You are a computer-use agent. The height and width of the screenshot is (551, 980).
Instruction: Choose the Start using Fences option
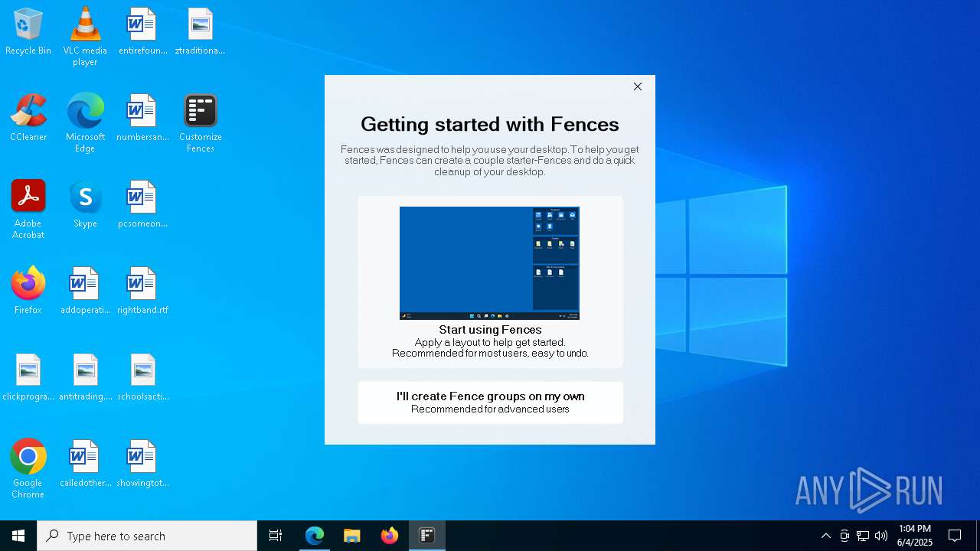tap(490, 282)
